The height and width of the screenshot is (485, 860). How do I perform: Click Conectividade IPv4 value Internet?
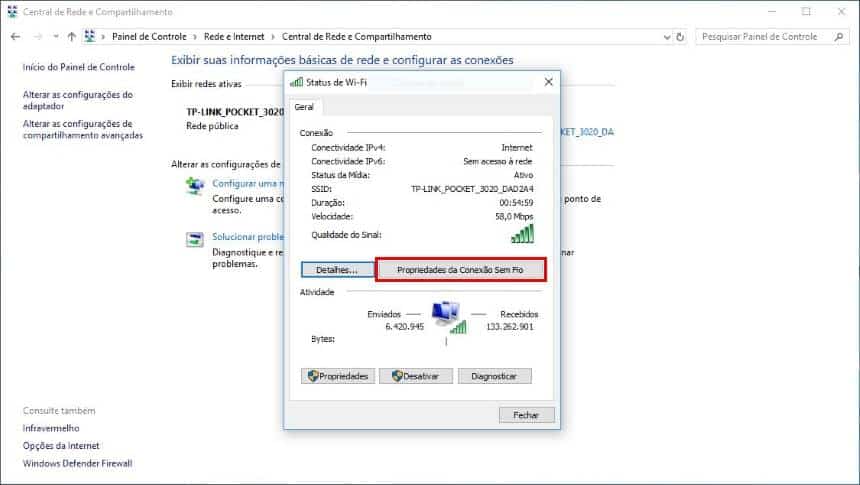[517, 148]
